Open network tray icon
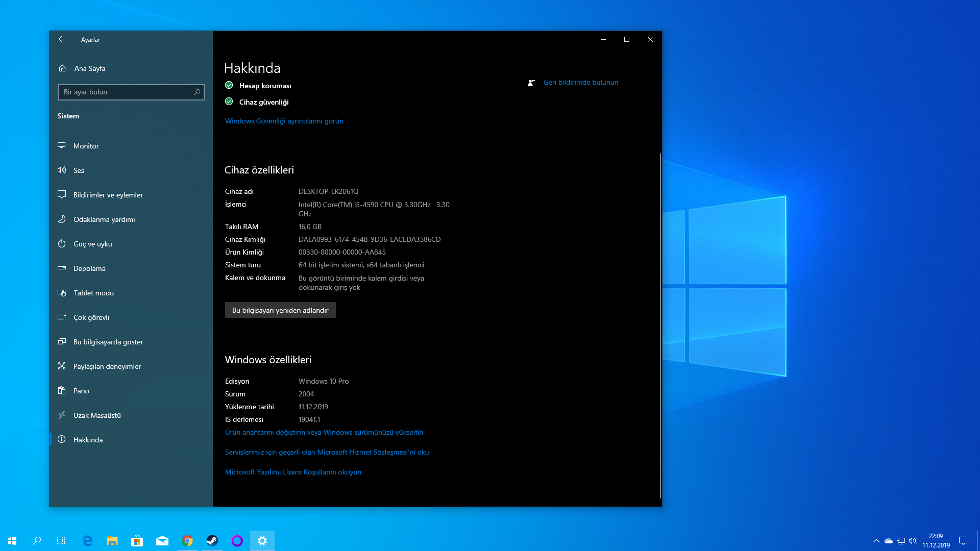 [901, 541]
